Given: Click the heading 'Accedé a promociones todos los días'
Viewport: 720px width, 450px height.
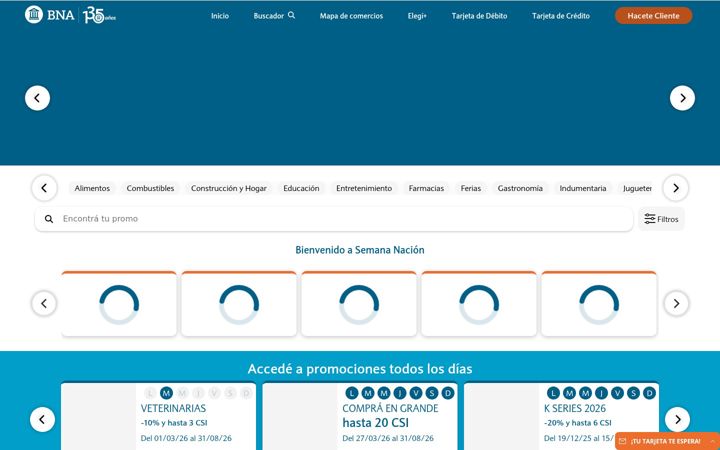Looking at the screenshot, I should click(x=360, y=369).
